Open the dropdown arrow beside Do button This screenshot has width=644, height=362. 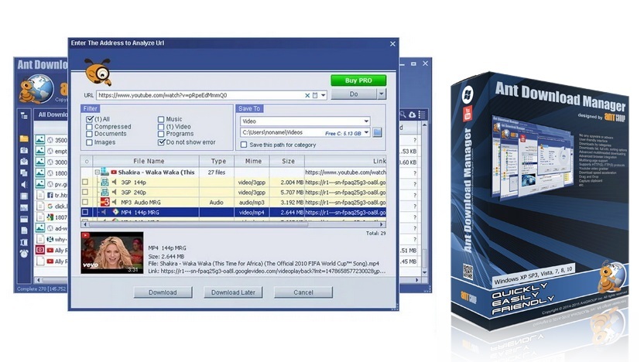(382, 94)
